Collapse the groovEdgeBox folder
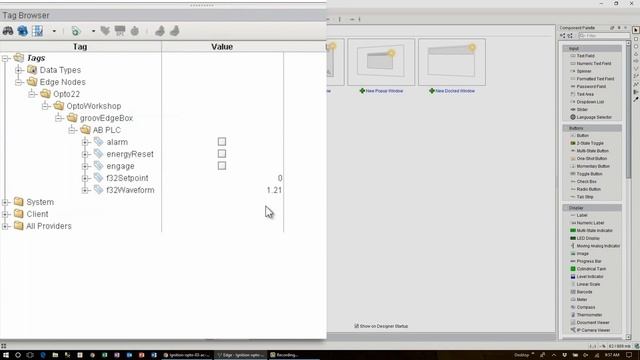Image resolution: width=640 pixels, height=360 pixels. click(59, 118)
